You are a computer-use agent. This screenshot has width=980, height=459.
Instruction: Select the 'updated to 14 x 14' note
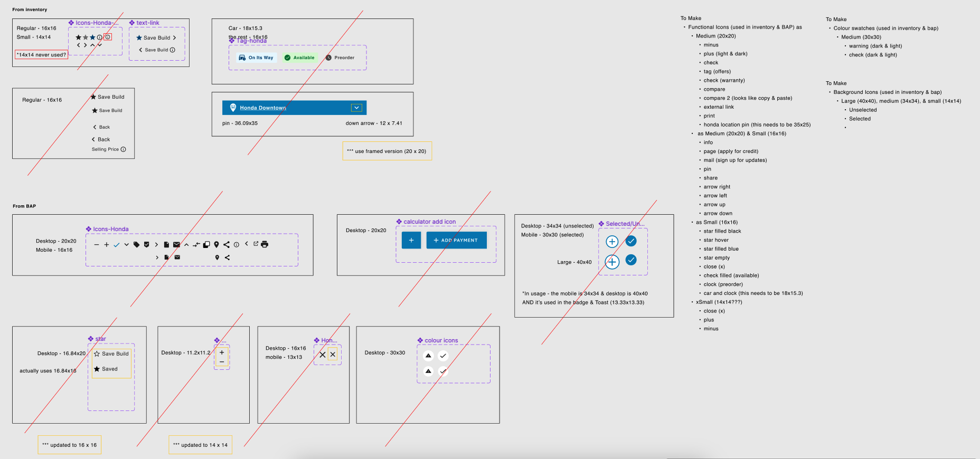click(201, 445)
